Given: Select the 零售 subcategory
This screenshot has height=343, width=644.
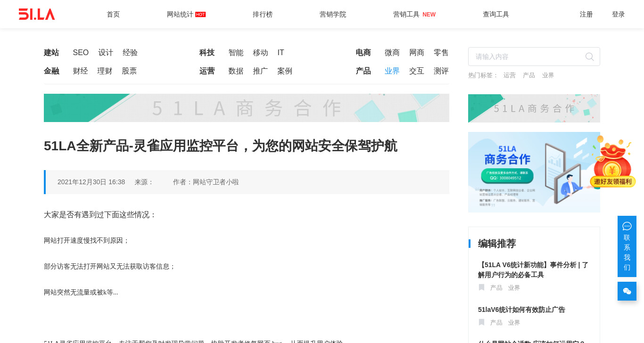Looking at the screenshot, I should [x=441, y=53].
